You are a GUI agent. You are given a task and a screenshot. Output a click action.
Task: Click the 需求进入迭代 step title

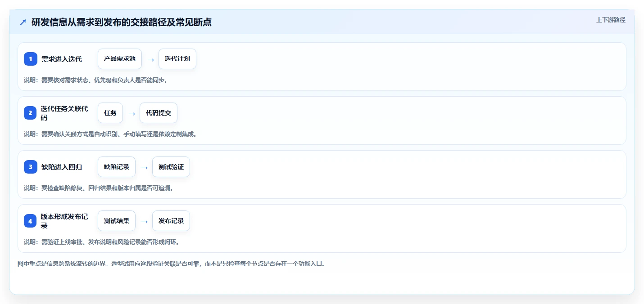coord(62,59)
